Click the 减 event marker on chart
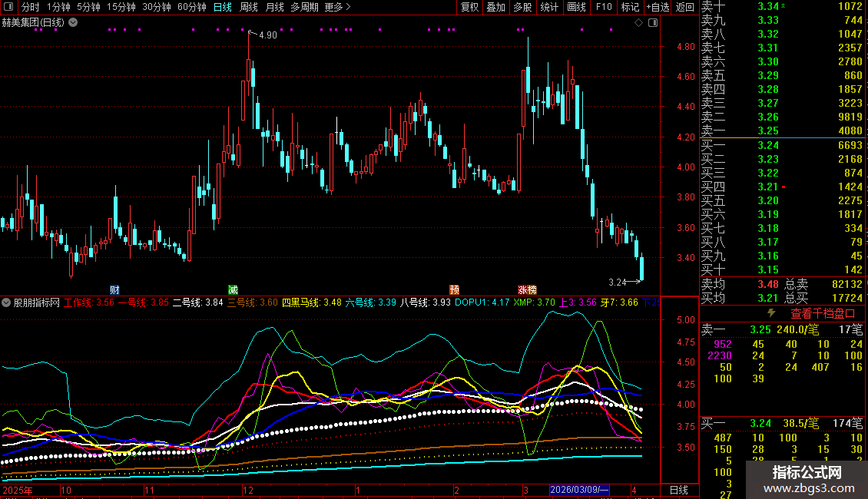The width and height of the screenshot is (868, 499). pyautogui.click(x=233, y=289)
